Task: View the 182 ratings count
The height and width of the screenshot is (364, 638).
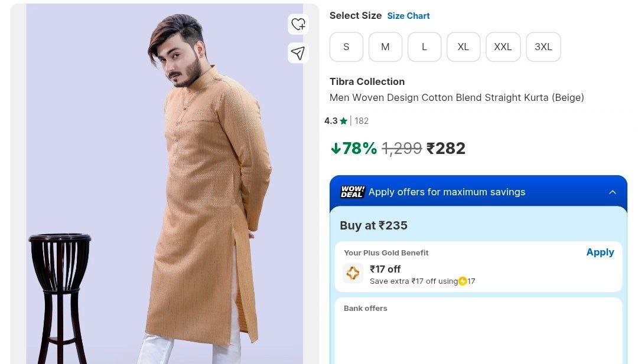Action: [362, 121]
